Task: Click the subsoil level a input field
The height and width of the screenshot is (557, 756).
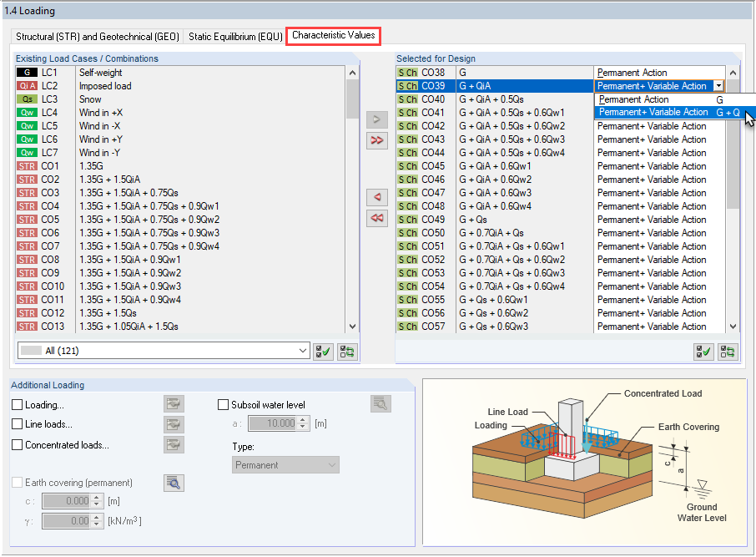Action: pos(274,423)
